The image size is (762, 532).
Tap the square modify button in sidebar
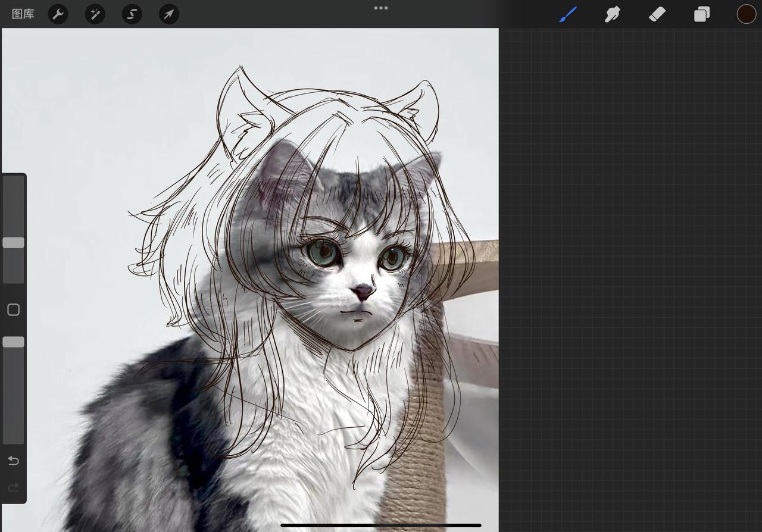pos(13,309)
